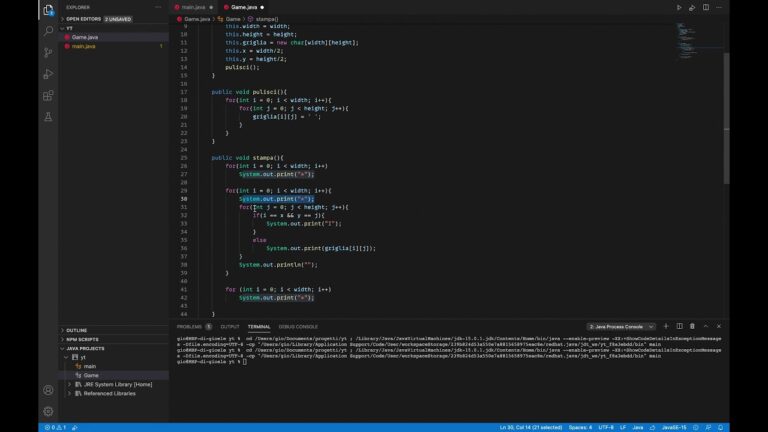
Task: Open the Search view in activity bar
Action: click(48, 31)
